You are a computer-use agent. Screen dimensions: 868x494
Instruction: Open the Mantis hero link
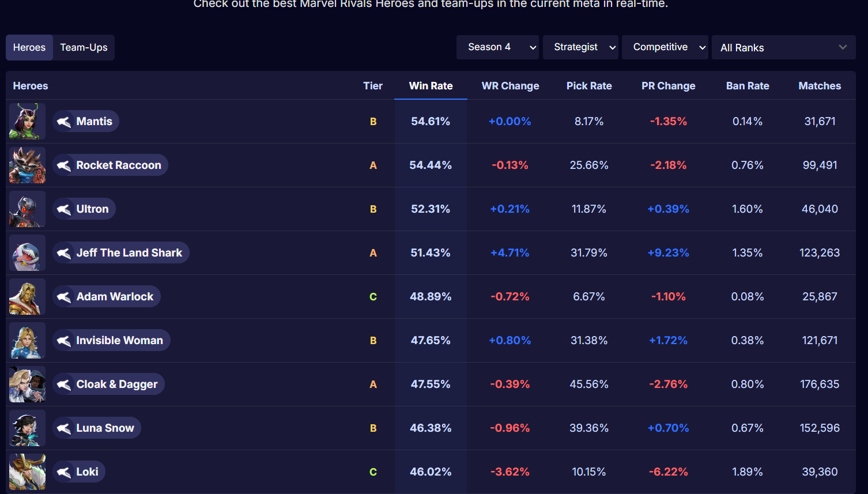point(86,121)
